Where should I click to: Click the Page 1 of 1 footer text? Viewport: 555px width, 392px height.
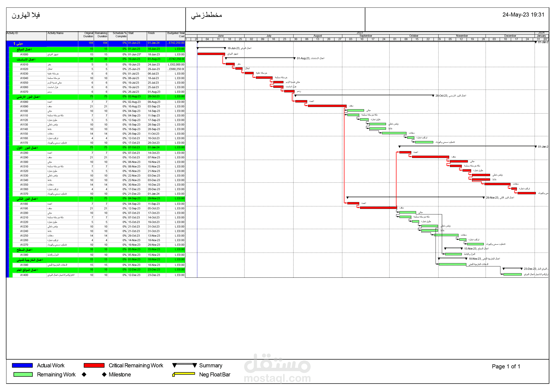point(506,366)
